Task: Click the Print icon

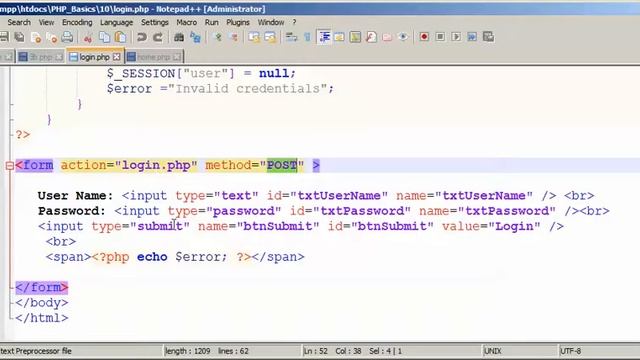Action: coord(67,37)
